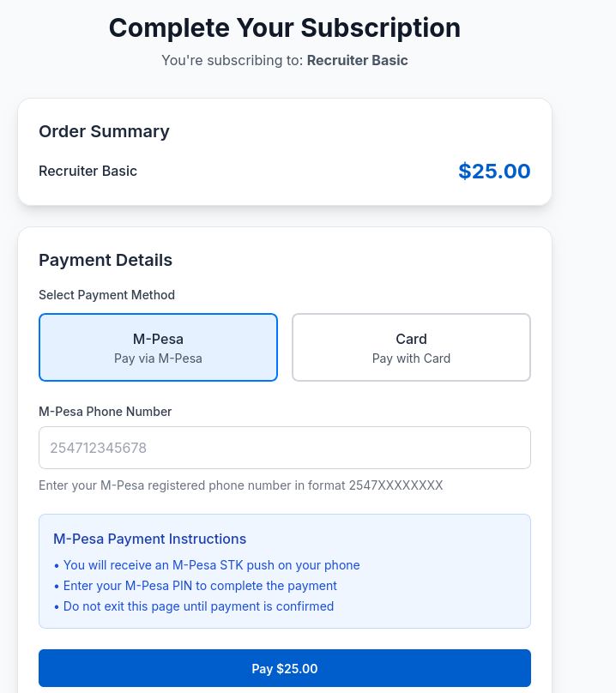Click the Order Summary heading
Screen dimensions: 616x693
104,131
